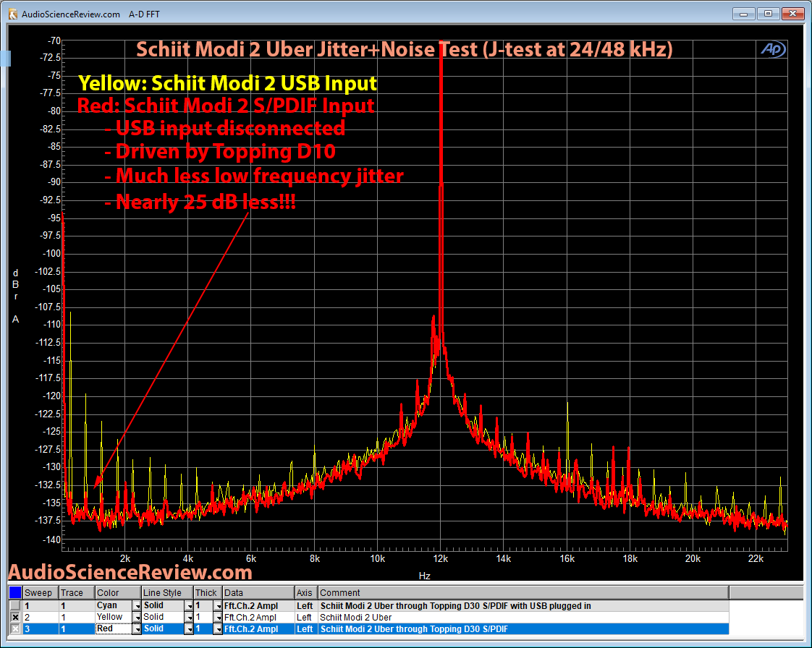Click the Comment column header

point(523,592)
